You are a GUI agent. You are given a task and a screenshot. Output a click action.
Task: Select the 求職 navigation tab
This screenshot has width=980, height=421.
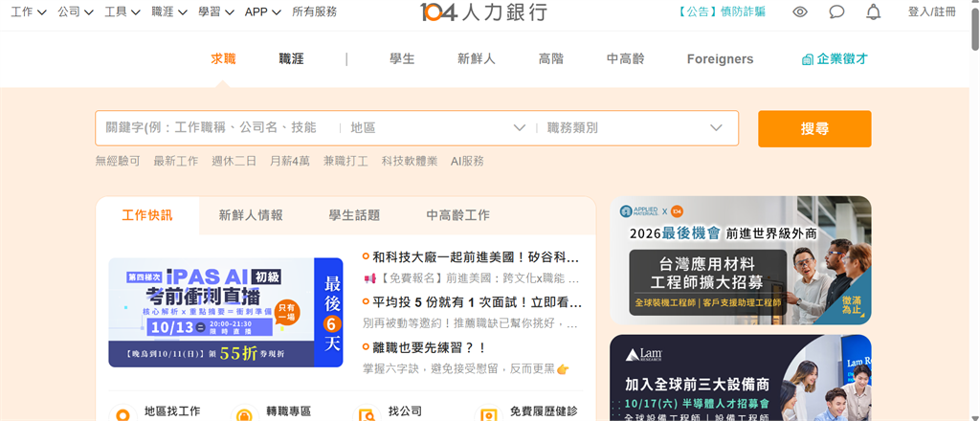(x=223, y=58)
